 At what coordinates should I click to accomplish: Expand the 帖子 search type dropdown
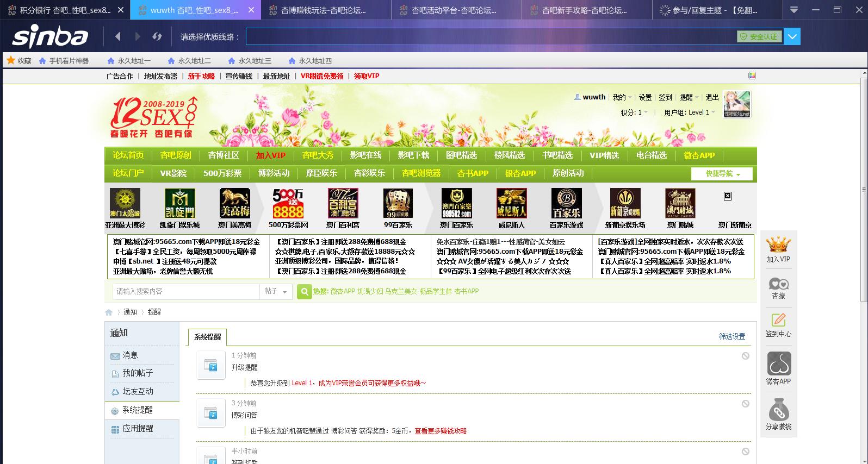[x=276, y=292]
